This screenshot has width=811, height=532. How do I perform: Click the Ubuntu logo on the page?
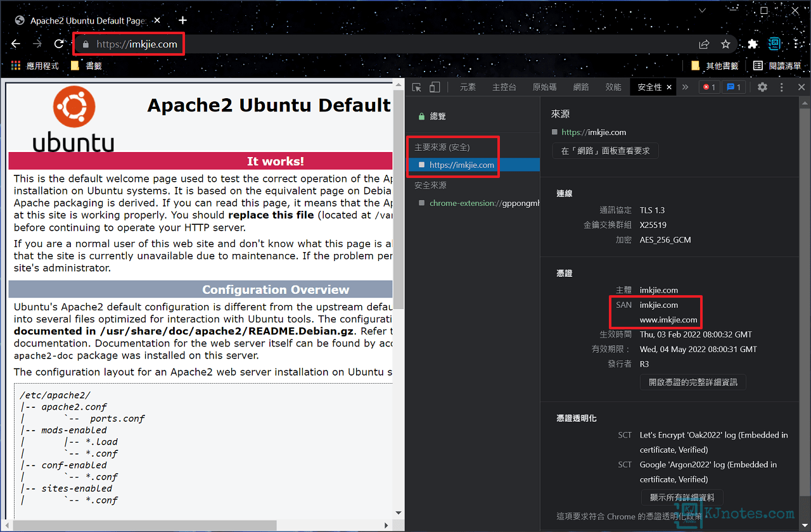tap(73, 119)
